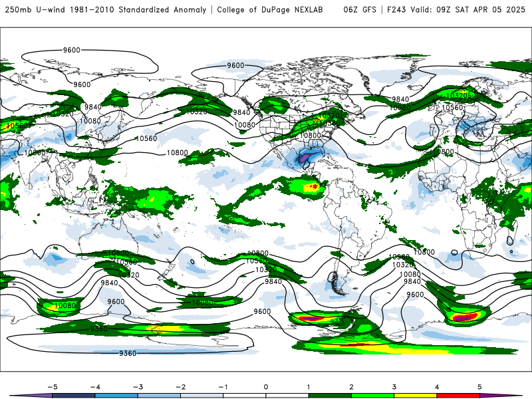Select the light blue colorbar segment between -3 and -2
The image size is (532, 399).
159,396
